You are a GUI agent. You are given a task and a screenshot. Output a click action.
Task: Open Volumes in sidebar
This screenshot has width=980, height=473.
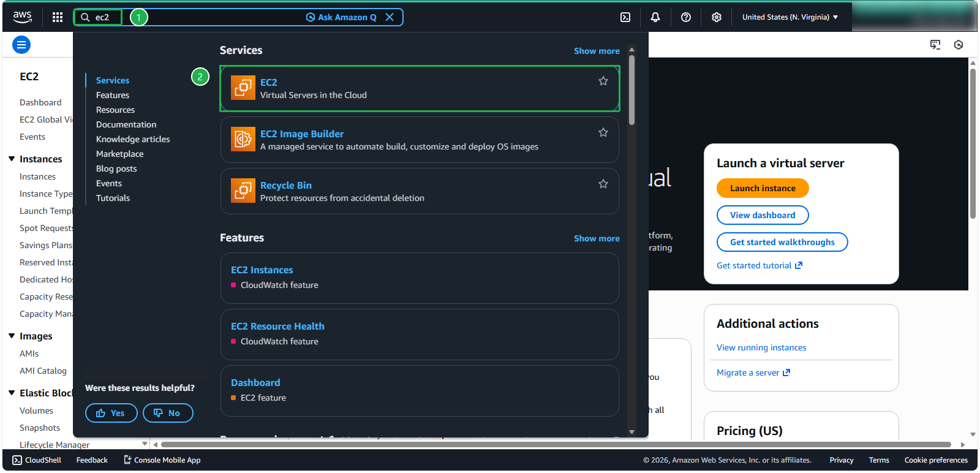pyautogui.click(x=36, y=411)
